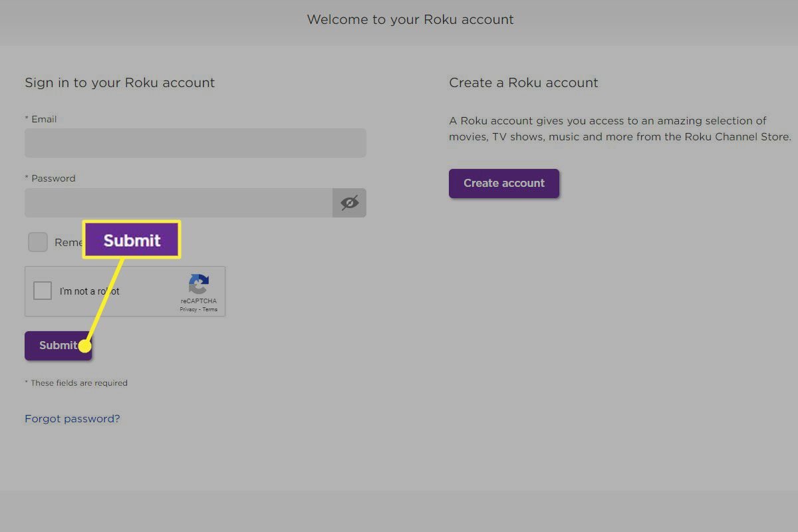The height and width of the screenshot is (532, 798).
Task: Enable the Remember me checkbox
Action: pos(38,242)
